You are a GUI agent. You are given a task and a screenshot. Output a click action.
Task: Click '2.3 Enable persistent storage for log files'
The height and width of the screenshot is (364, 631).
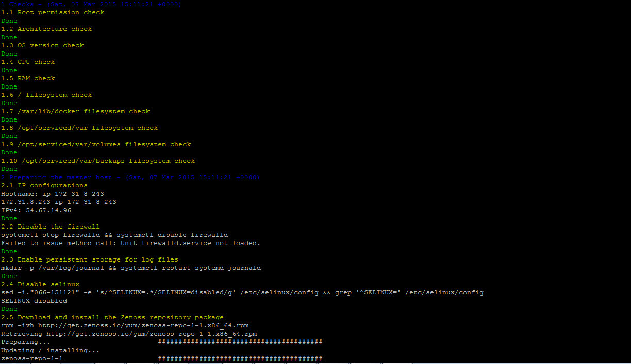(x=90, y=259)
